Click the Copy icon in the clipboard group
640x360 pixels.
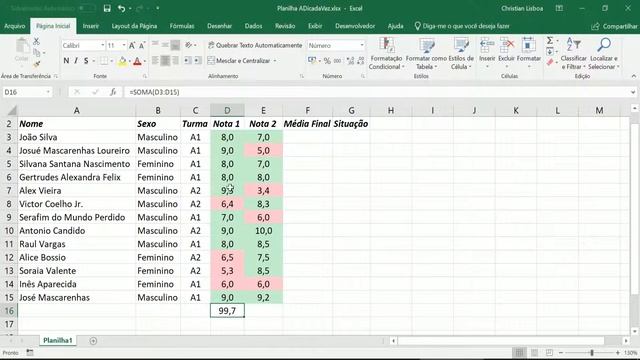coord(37,53)
